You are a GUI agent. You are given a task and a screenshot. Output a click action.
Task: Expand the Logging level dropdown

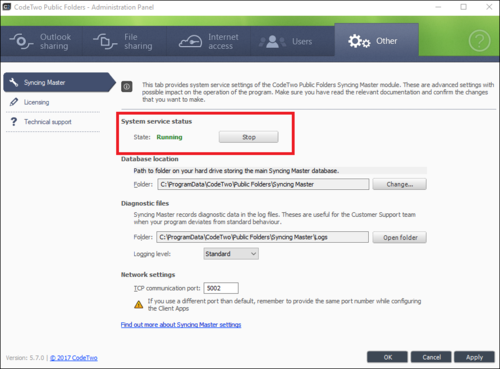point(231,254)
